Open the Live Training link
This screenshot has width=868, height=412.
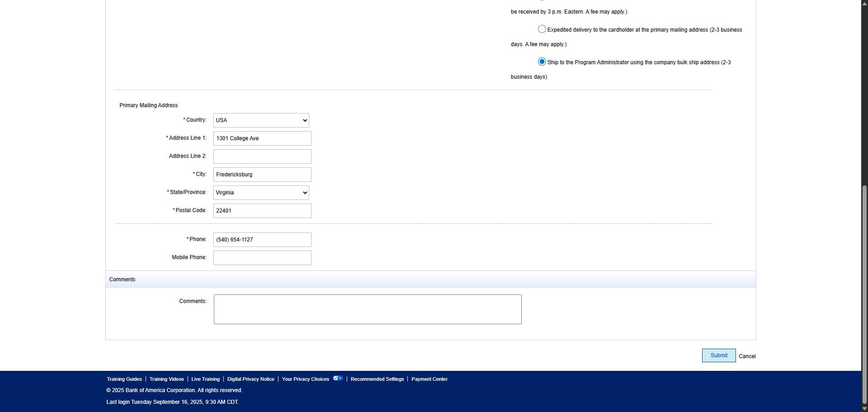[205, 379]
